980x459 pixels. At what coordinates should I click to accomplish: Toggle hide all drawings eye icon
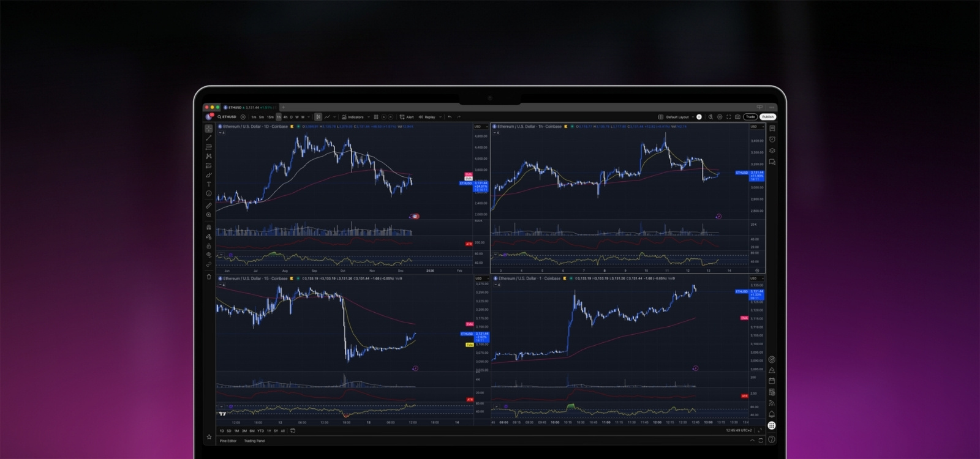coord(208,255)
